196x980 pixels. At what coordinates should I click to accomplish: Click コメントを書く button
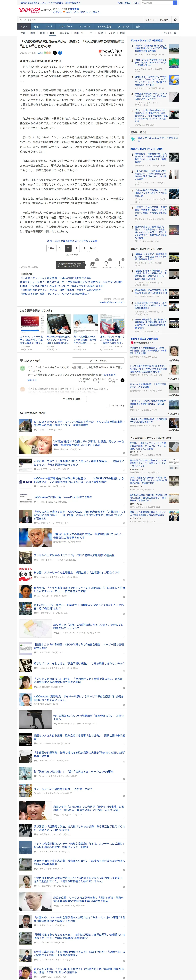click(x=98, y=360)
